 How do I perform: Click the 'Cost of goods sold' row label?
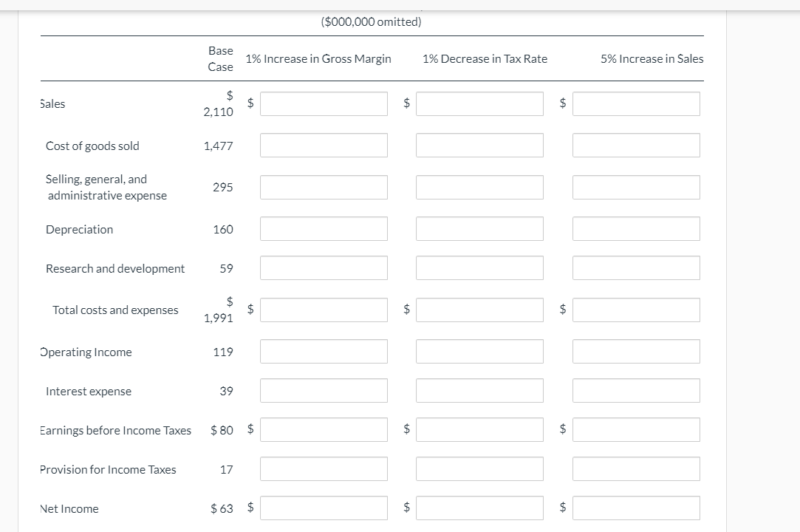click(92, 146)
